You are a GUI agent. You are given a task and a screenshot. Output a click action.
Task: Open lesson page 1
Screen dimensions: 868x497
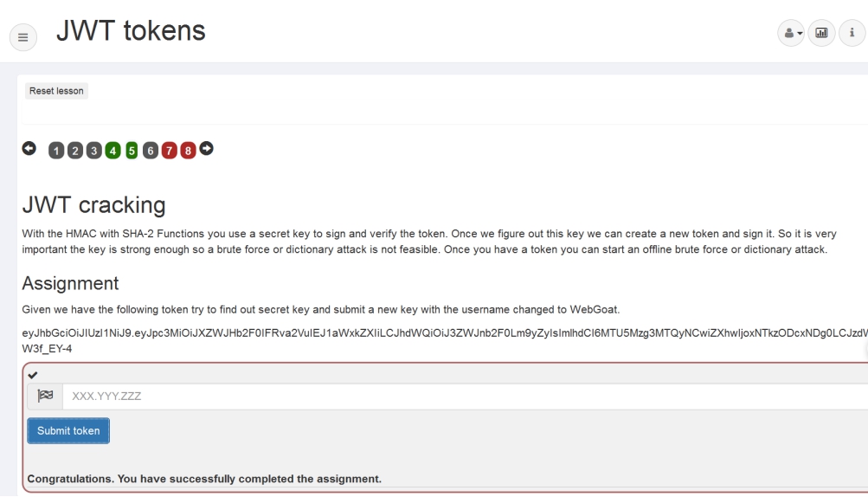(56, 151)
